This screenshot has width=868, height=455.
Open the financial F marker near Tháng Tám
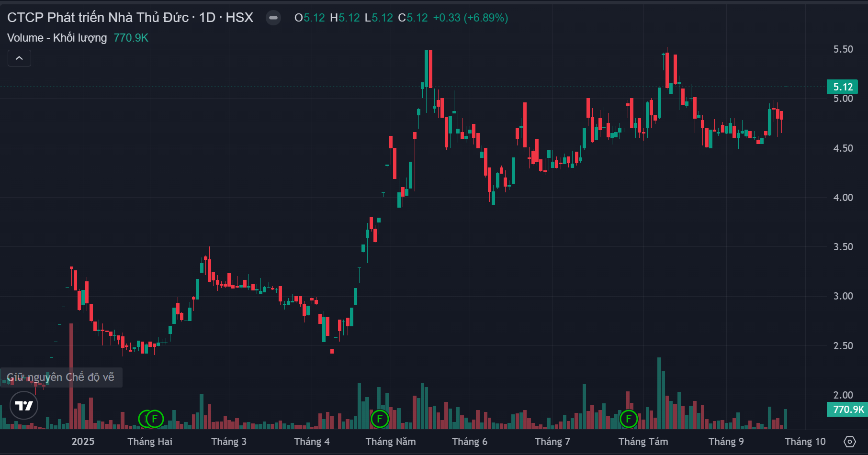[629, 419]
